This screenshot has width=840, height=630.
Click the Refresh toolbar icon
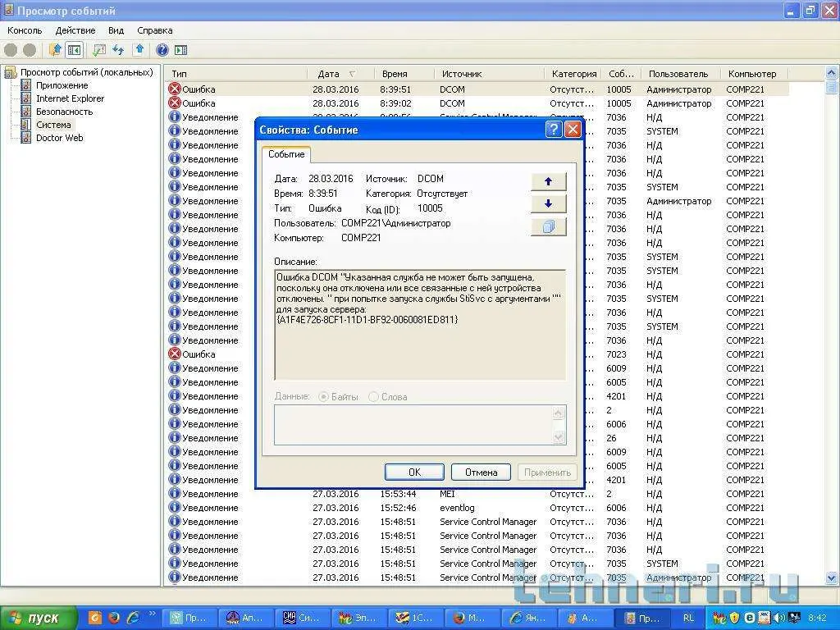[118, 50]
